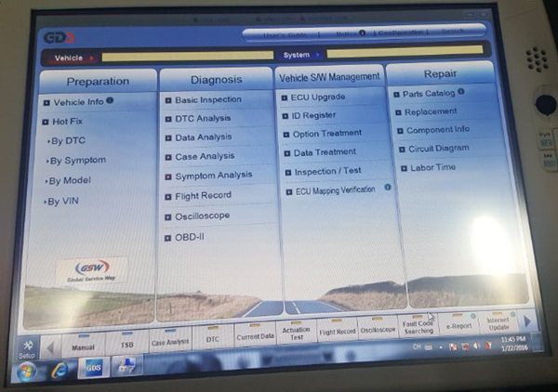Open Data Treatment
This screenshot has height=392, width=558.
(325, 152)
